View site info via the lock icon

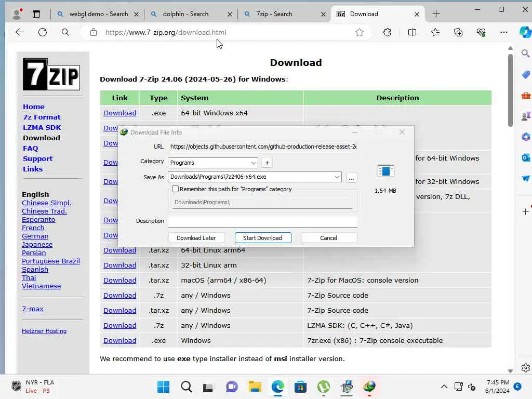[x=94, y=32]
